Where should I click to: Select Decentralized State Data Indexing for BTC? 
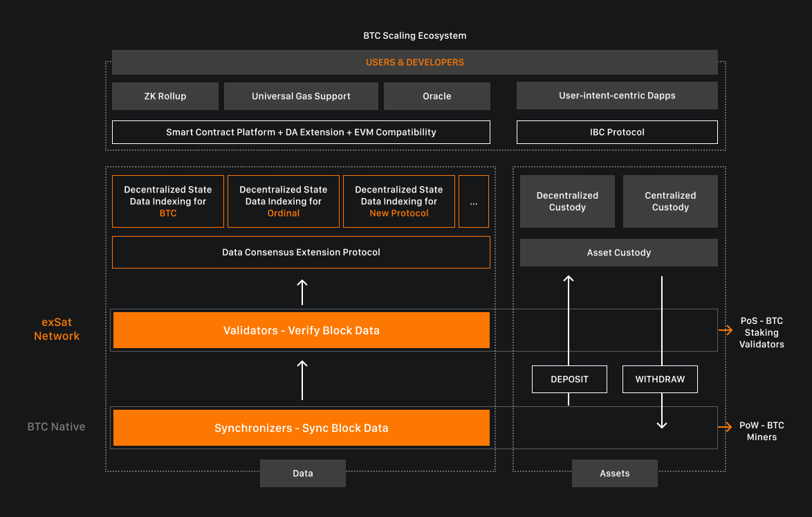pos(168,201)
